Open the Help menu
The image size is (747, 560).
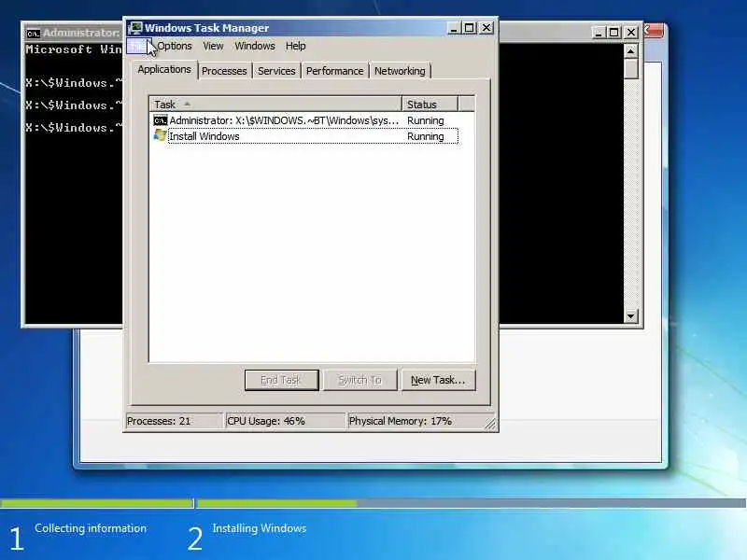(x=295, y=46)
